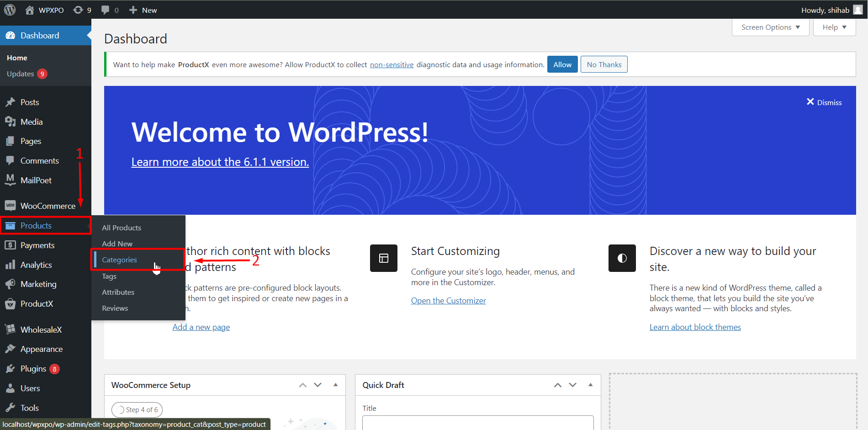Viewport: 868px width, 430px height.
Task: Open All Products submenu item
Action: click(122, 228)
